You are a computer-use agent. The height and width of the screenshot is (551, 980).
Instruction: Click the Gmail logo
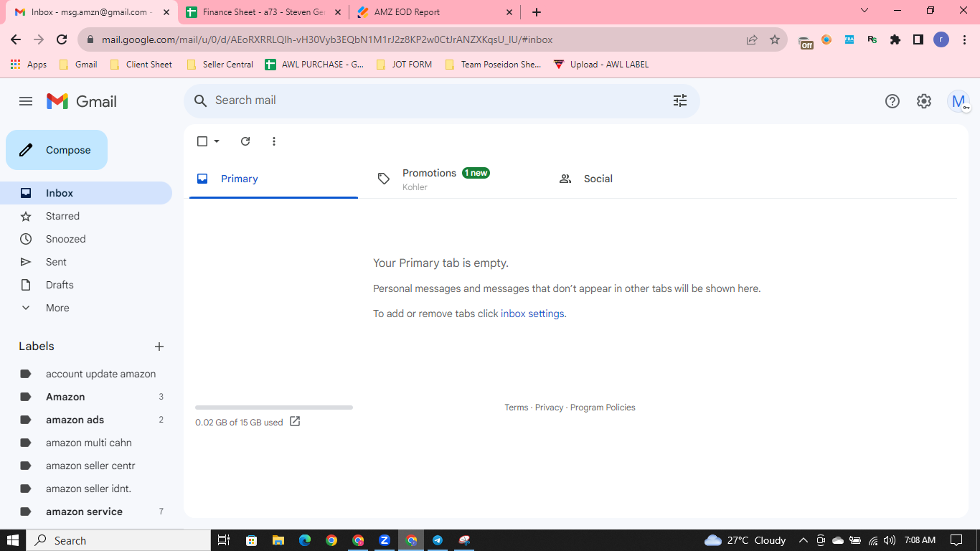point(81,101)
